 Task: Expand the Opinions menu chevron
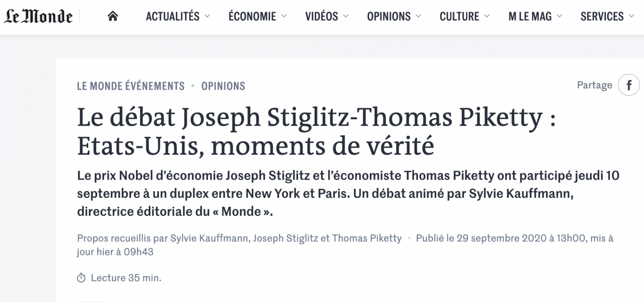418,16
